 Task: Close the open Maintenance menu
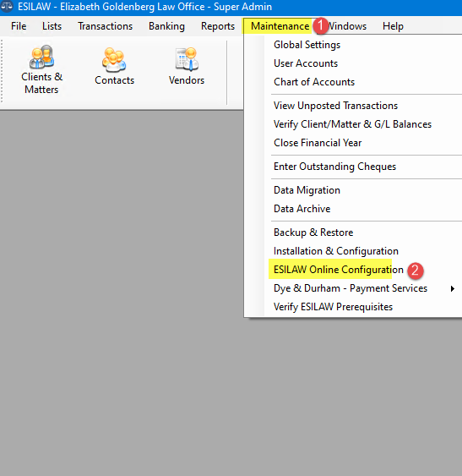280,26
